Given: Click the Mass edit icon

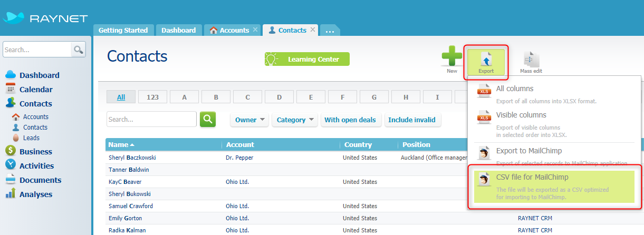Looking at the screenshot, I should pyautogui.click(x=531, y=62).
